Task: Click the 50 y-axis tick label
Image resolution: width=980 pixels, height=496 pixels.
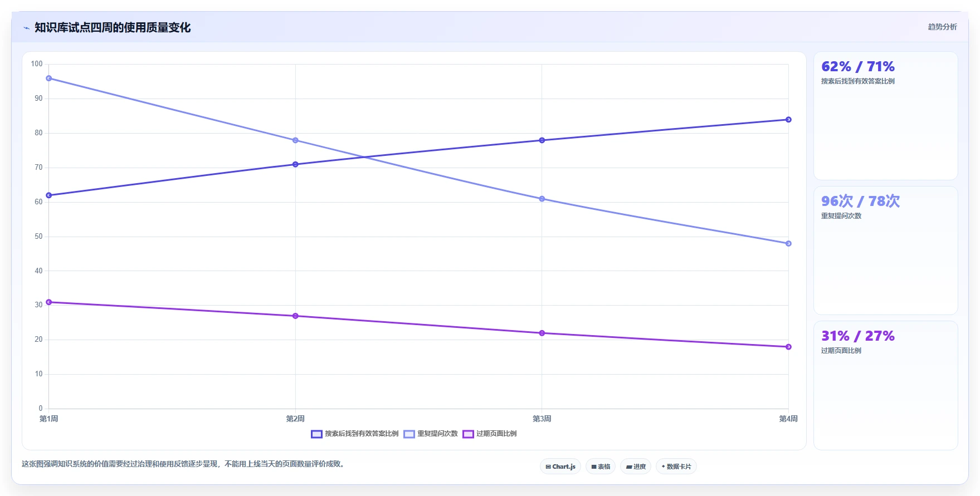Action: (x=38, y=237)
